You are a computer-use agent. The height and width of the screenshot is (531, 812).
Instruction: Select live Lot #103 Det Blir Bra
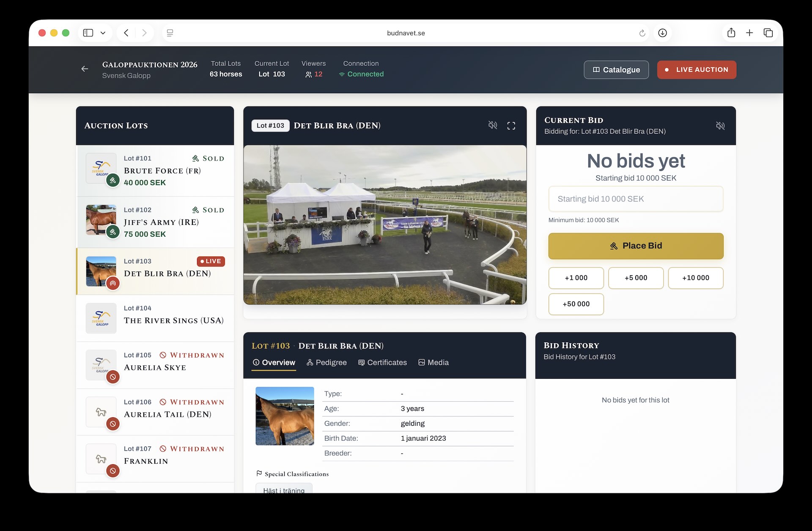coord(155,271)
